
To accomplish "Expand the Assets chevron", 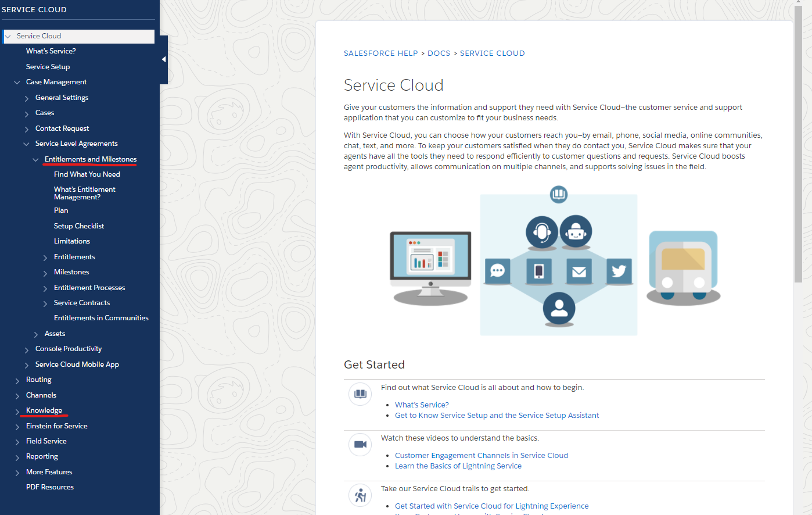I will [36, 334].
